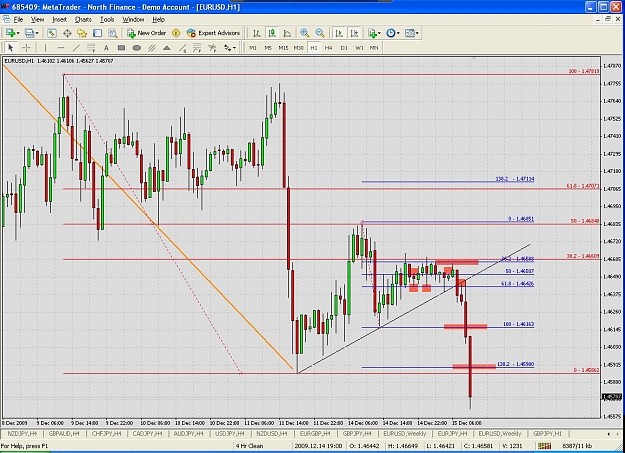This screenshot has width=625, height=453.
Task: Open the Window menu
Action: pyautogui.click(x=133, y=20)
